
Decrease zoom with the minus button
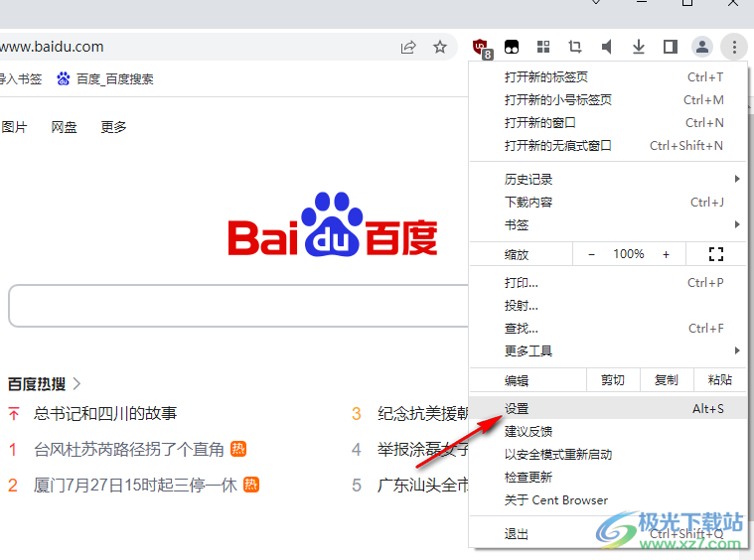point(591,254)
